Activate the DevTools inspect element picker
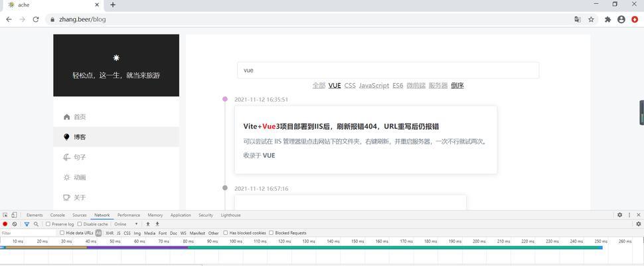 [x=5, y=215]
